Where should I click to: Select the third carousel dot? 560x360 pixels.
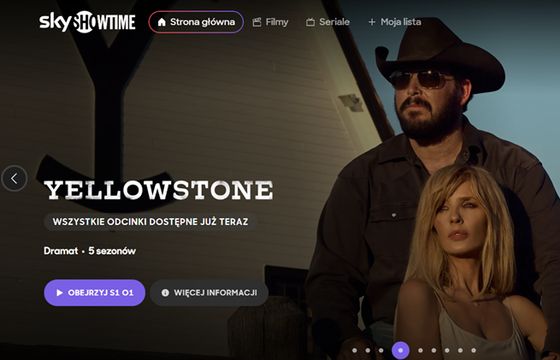pyautogui.click(x=381, y=350)
